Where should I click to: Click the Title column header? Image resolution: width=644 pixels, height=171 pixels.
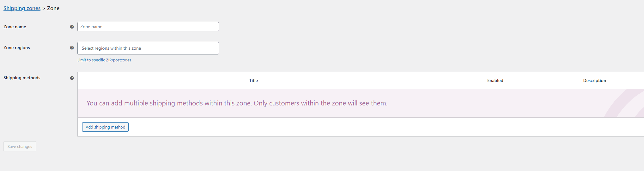(x=253, y=80)
